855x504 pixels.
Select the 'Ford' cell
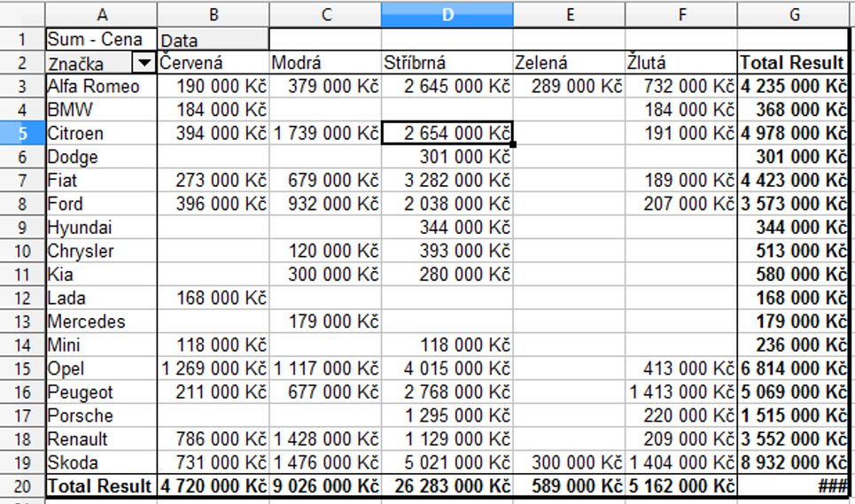coord(101,204)
